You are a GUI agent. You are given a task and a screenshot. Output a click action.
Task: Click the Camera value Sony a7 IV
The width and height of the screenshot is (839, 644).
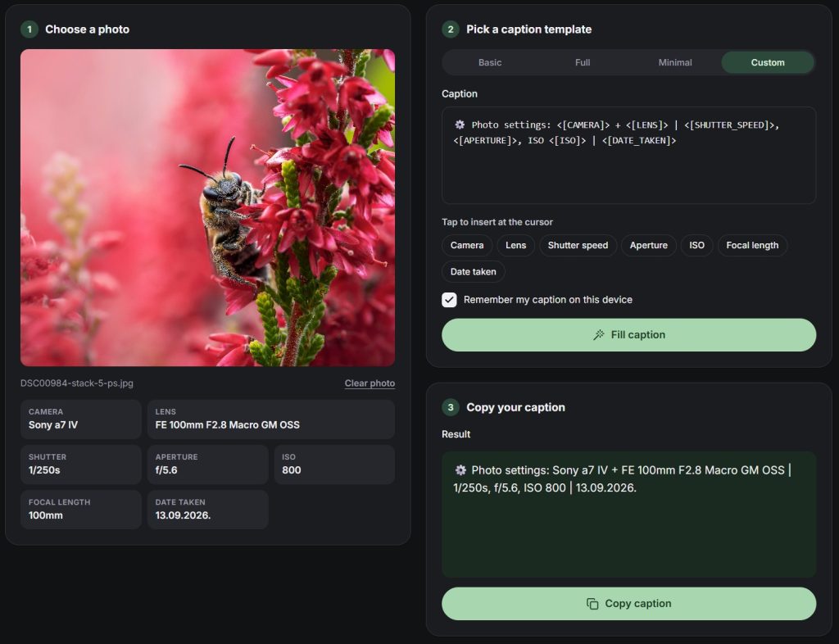[x=53, y=424]
